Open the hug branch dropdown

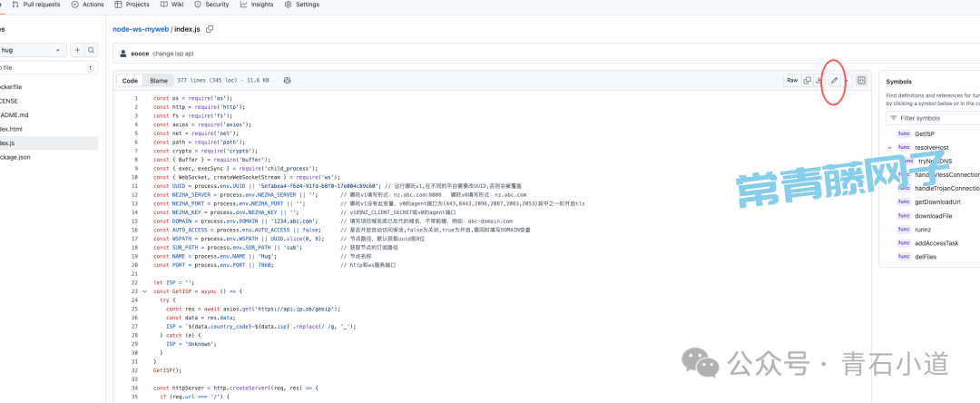tap(33, 50)
